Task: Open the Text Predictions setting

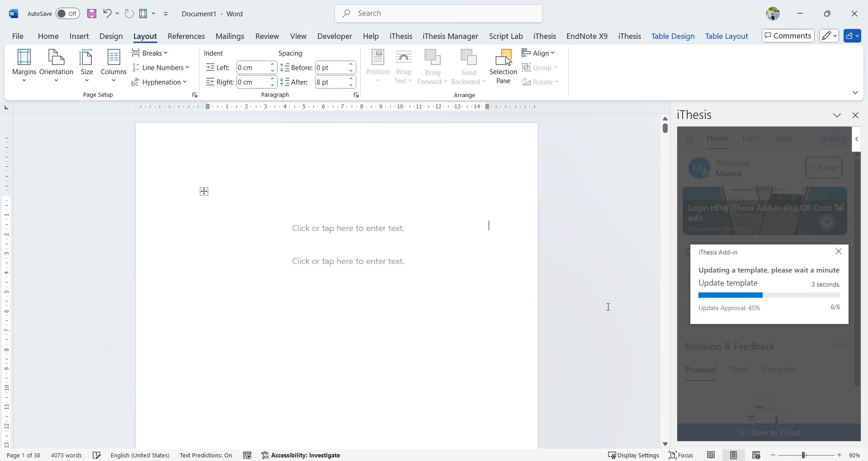Action: (206, 455)
